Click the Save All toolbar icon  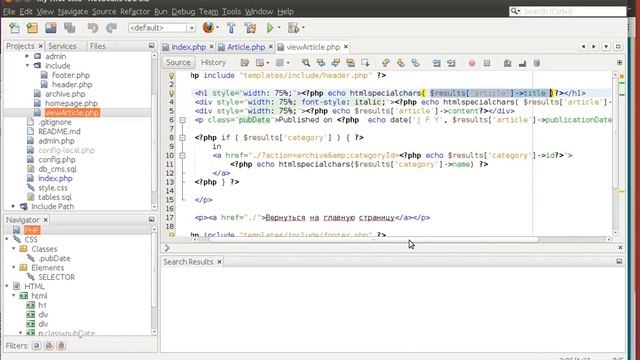click(69, 28)
